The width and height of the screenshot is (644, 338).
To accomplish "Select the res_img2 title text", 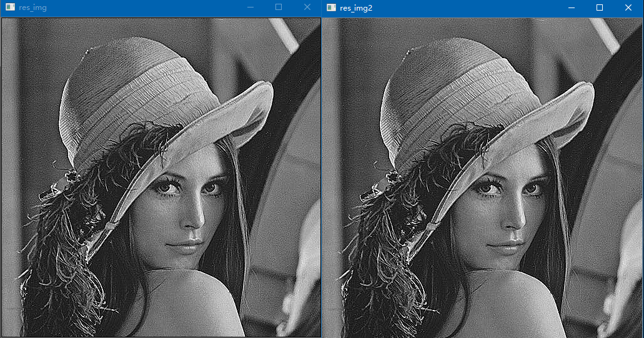I will pyautogui.click(x=356, y=7).
